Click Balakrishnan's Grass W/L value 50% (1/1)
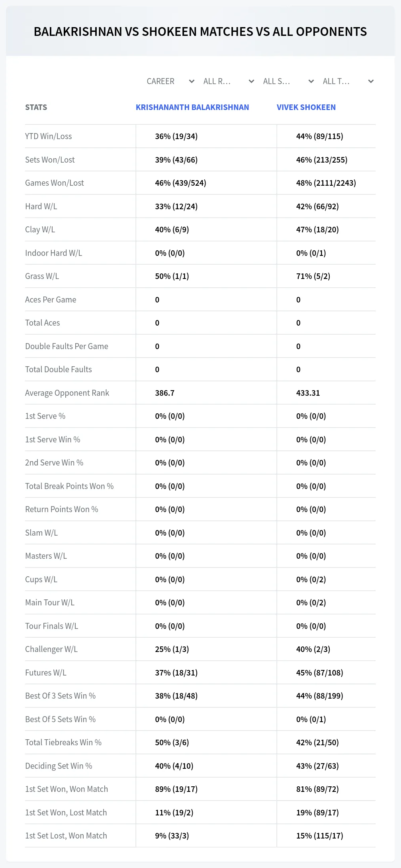Viewport: 401px width, 868px height. click(172, 276)
